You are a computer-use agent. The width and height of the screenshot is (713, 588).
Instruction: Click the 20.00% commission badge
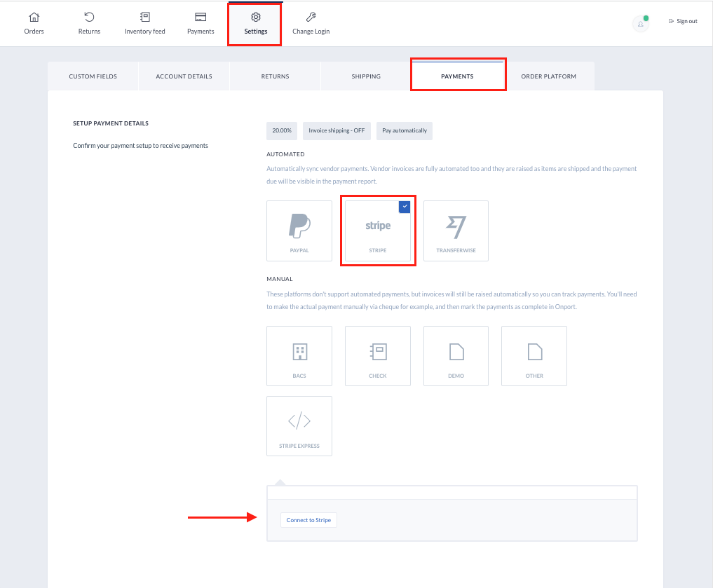(282, 131)
